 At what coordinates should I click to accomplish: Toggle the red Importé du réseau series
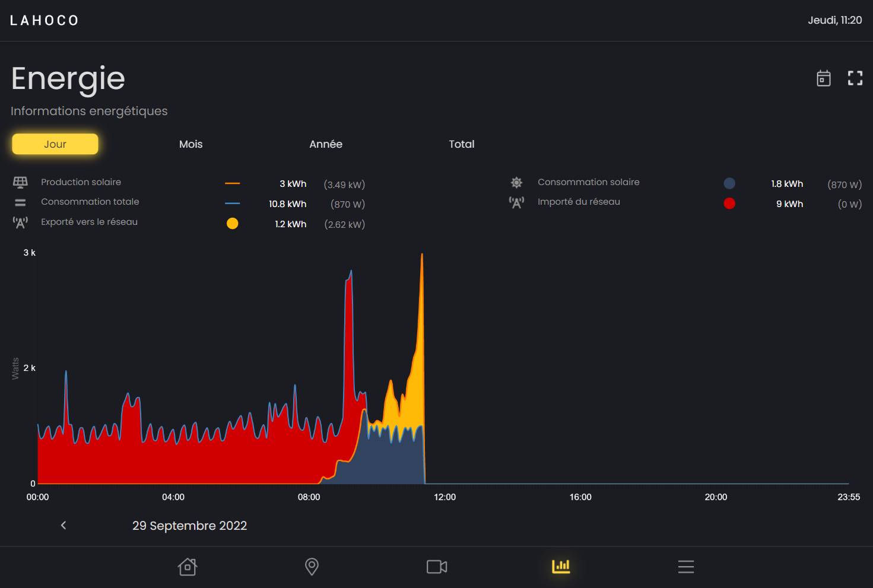click(729, 204)
